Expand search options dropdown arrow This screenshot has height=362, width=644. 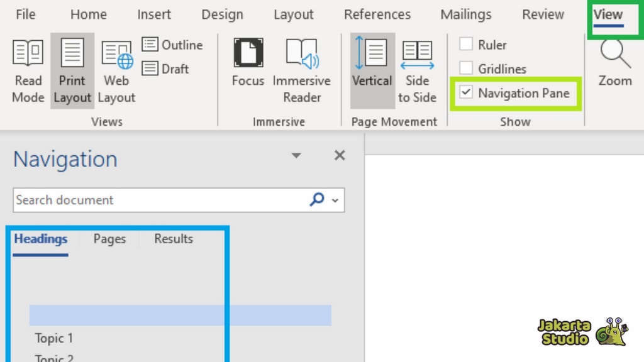tap(335, 200)
